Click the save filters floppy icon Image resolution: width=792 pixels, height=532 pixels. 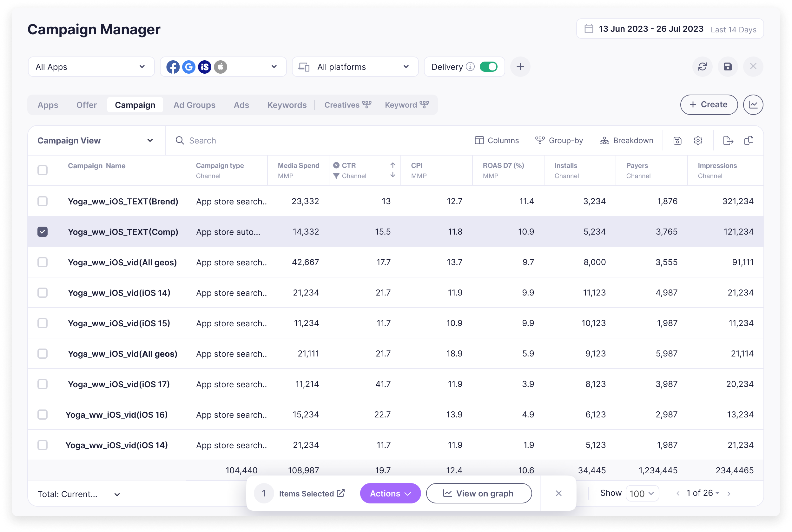coord(728,67)
